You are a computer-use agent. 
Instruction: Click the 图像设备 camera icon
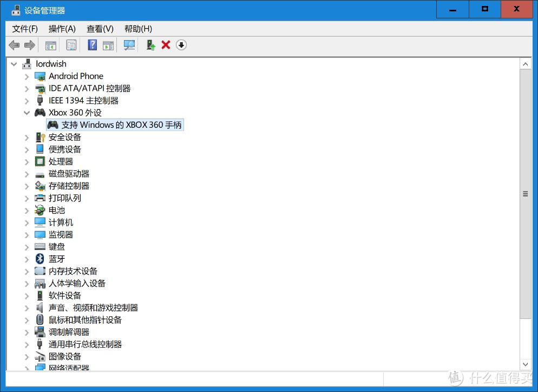[40, 356]
